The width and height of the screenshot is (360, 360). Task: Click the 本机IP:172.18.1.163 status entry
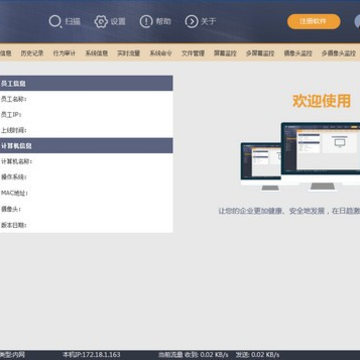point(91,355)
